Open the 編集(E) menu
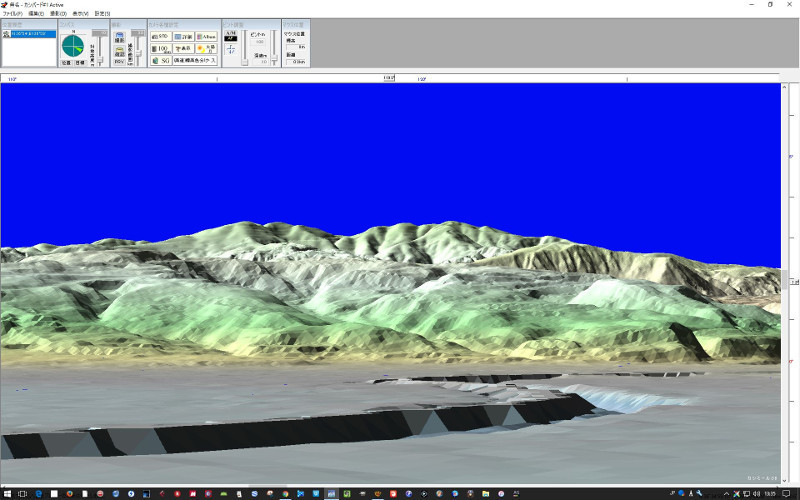 (36, 14)
